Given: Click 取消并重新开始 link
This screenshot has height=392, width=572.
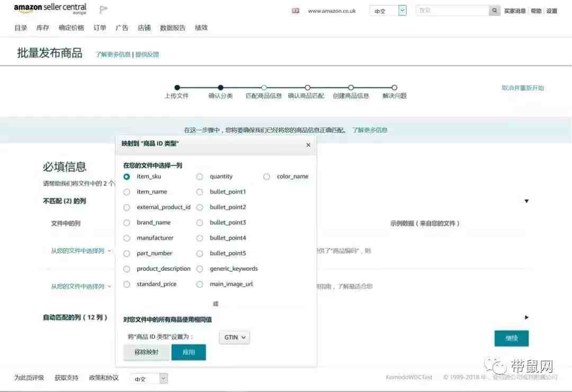Looking at the screenshot, I should [523, 88].
